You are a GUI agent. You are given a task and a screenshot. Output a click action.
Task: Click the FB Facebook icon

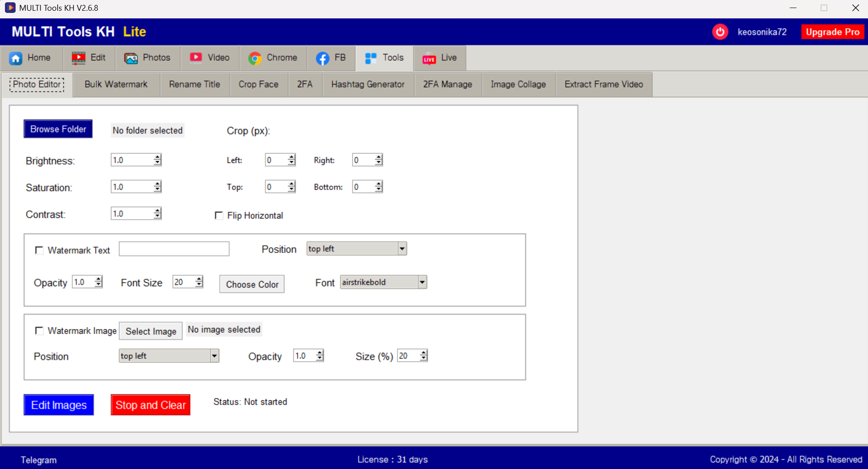[x=323, y=58]
